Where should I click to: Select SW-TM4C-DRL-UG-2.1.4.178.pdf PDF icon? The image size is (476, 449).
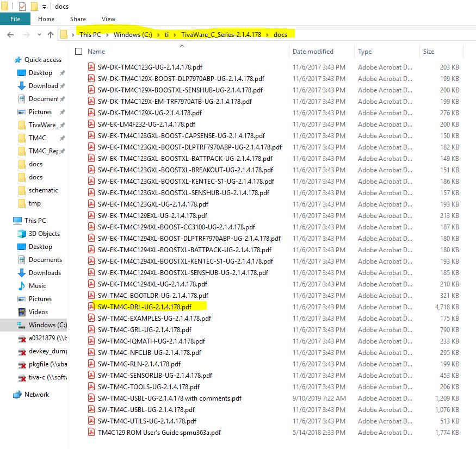tap(91, 307)
